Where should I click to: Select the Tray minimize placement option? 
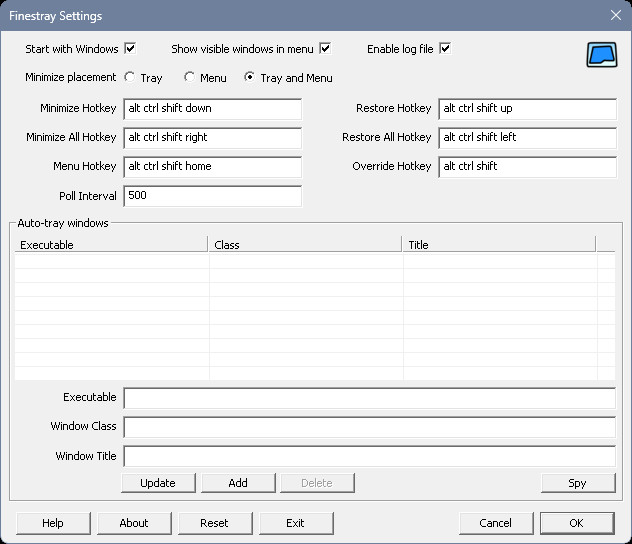(x=130, y=77)
